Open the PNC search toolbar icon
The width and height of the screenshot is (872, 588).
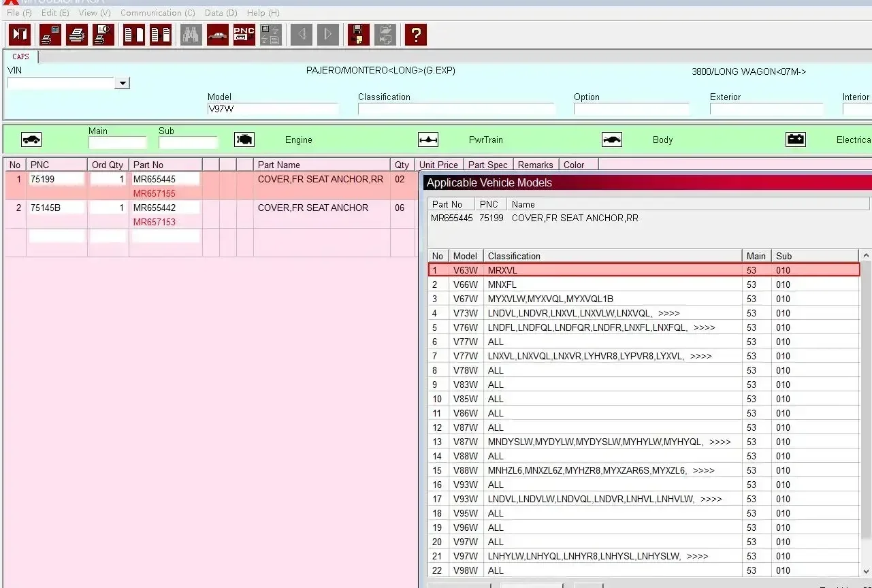244,34
